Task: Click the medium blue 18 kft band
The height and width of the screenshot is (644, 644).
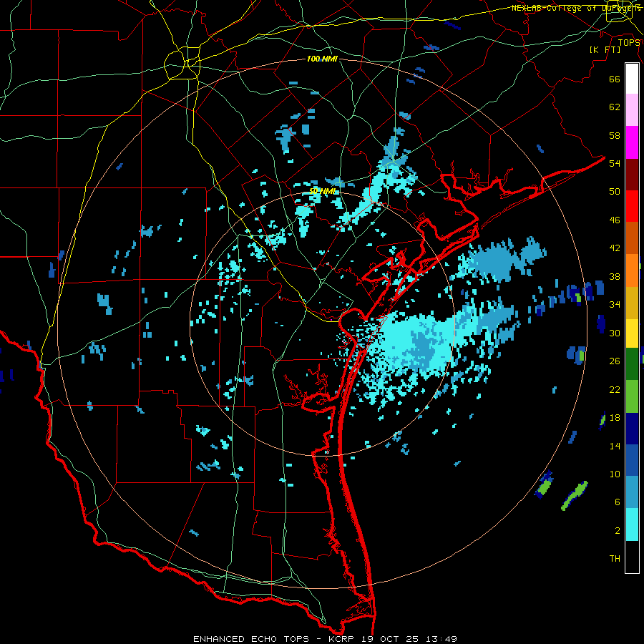Action: (632, 460)
